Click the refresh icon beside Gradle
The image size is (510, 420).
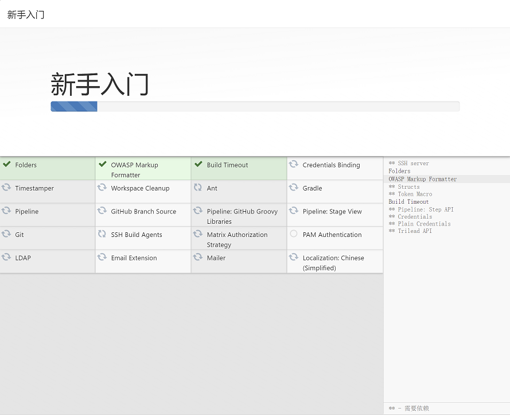click(x=294, y=188)
